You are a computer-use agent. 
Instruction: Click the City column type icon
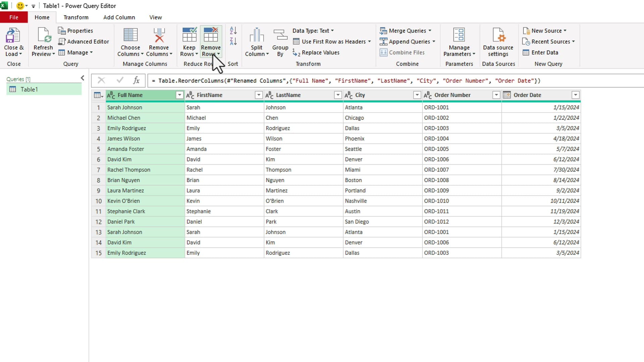[348, 95]
